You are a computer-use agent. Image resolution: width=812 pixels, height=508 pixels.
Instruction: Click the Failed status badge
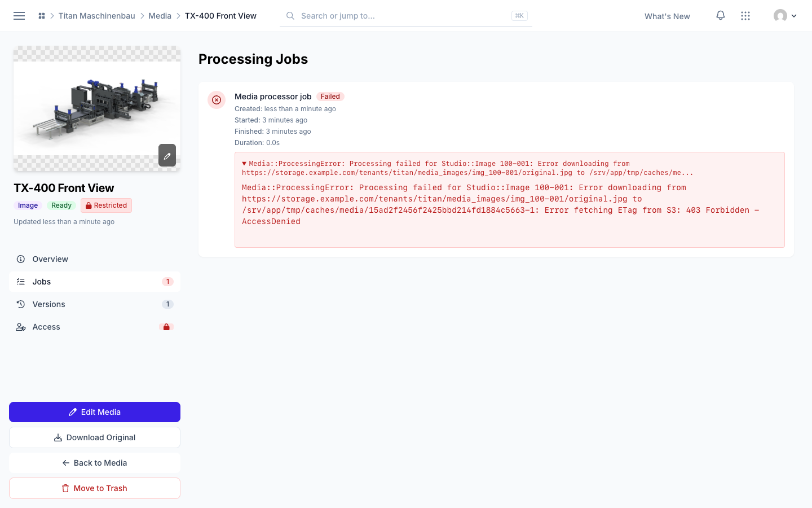pyautogui.click(x=330, y=97)
